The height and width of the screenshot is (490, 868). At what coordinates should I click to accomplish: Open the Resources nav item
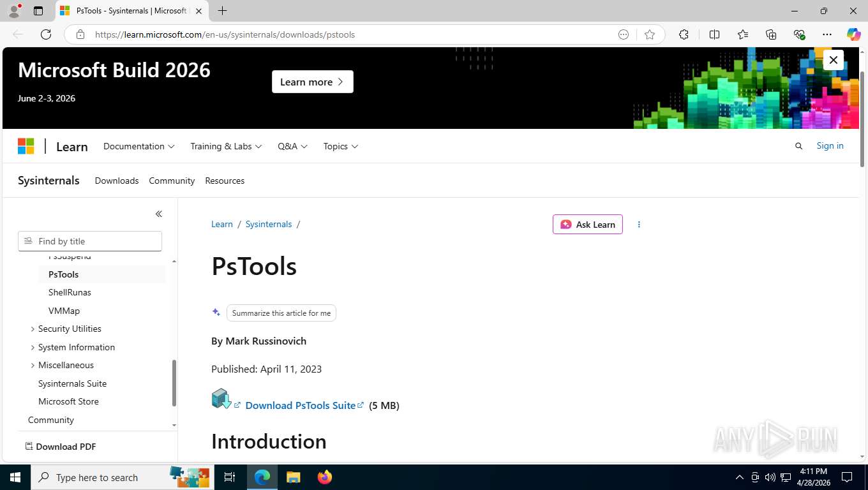point(225,181)
